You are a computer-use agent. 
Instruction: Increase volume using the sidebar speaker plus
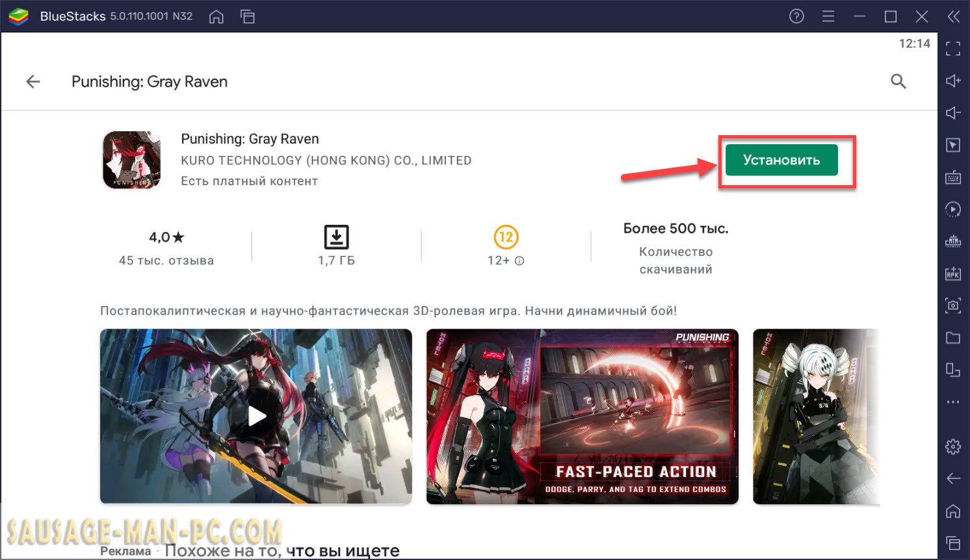click(953, 81)
